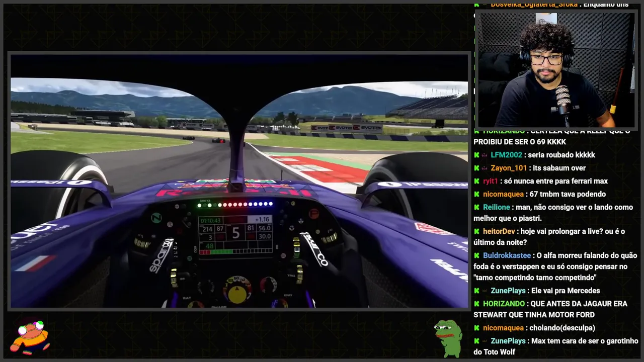644x362 pixels.
Task: Click the Kick badge beside Zayon_101
Action: click(476, 168)
